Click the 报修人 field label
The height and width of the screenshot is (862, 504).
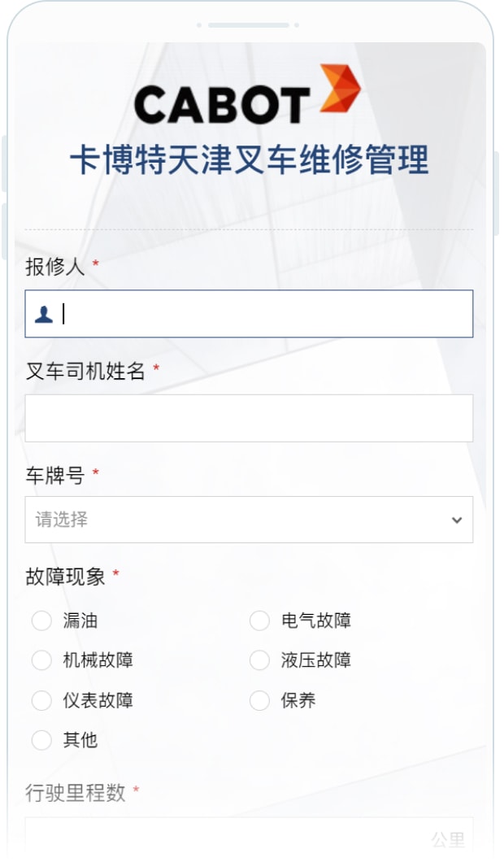click(x=54, y=267)
